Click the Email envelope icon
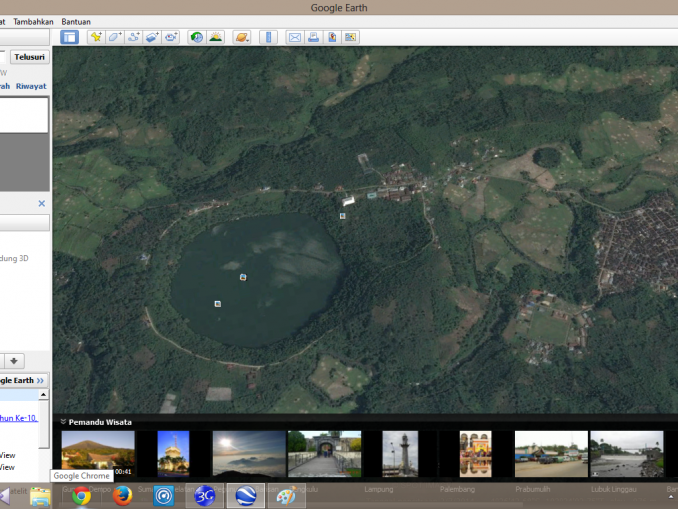The height and width of the screenshot is (509, 678). pyautogui.click(x=295, y=37)
